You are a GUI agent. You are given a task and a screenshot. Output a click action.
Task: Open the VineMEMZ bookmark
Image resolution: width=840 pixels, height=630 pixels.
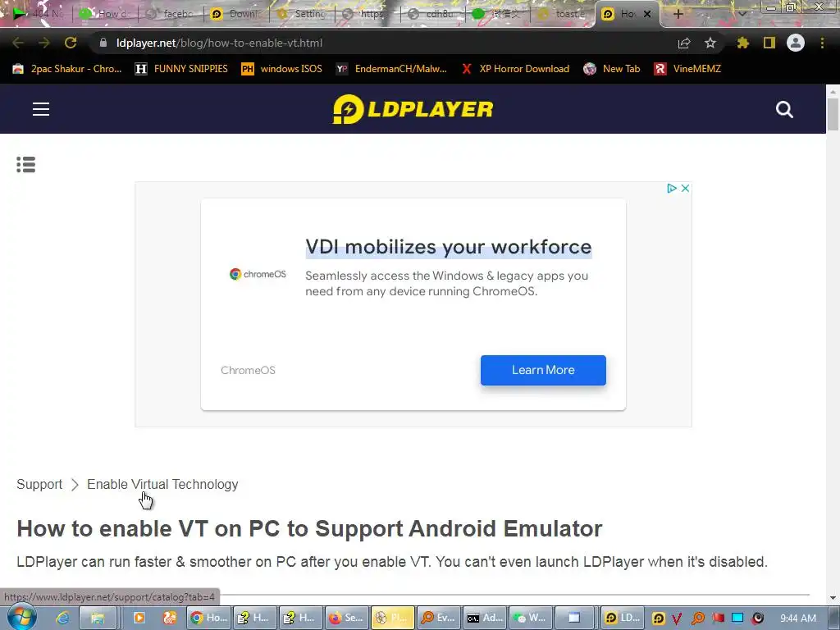point(688,69)
